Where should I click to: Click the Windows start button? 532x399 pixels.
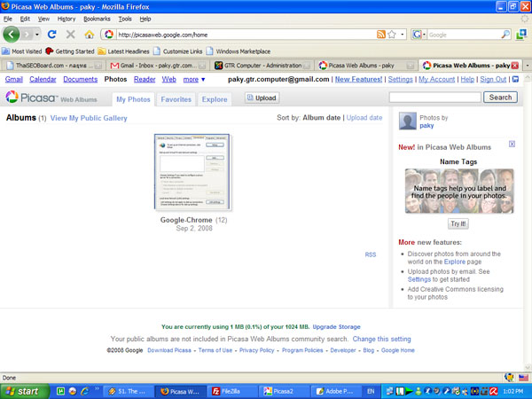(x=25, y=391)
